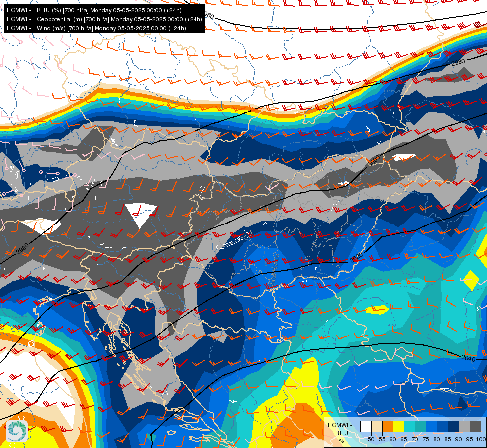Select the ECMWF-E RHU (%) title line

tap(94, 10)
